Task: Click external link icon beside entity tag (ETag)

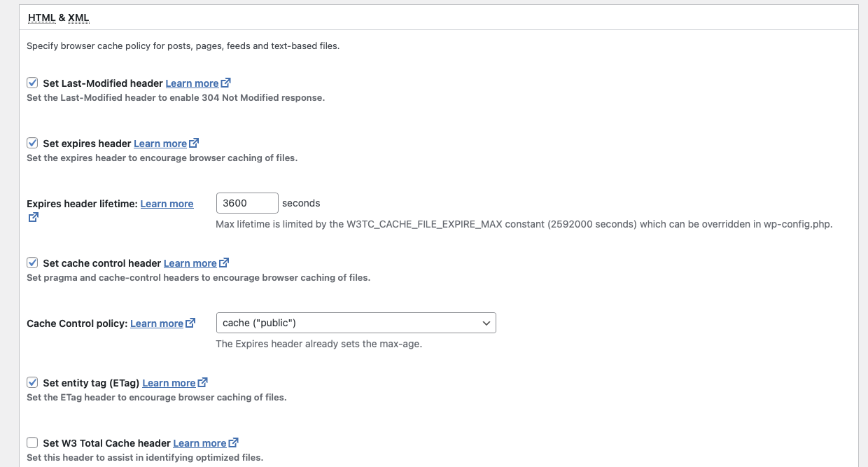Action: [203, 383]
